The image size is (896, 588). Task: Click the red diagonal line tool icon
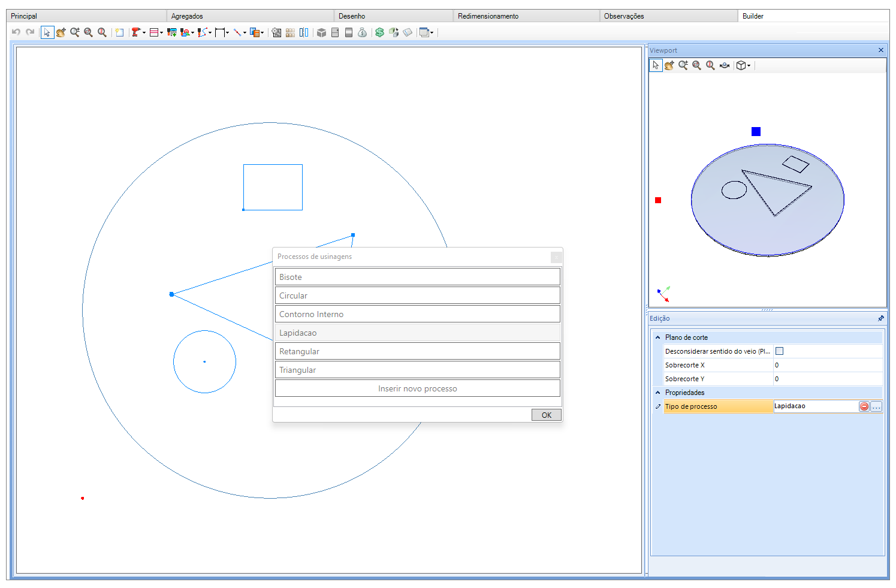click(237, 32)
